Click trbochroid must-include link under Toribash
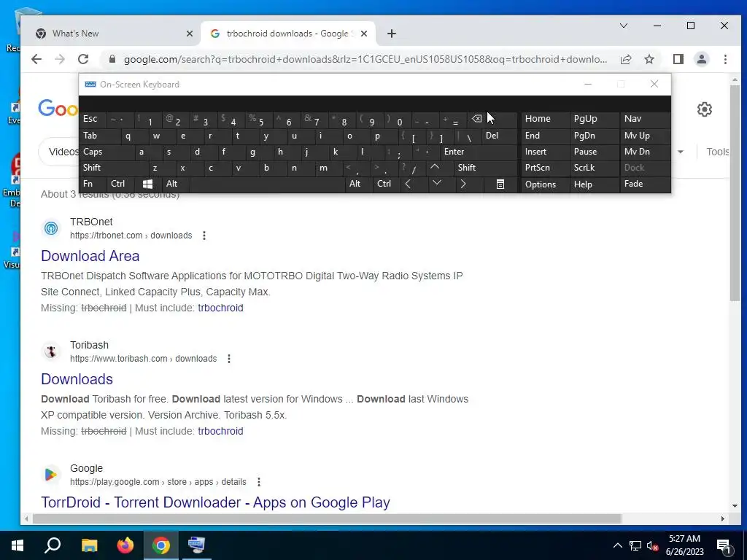 tap(220, 432)
